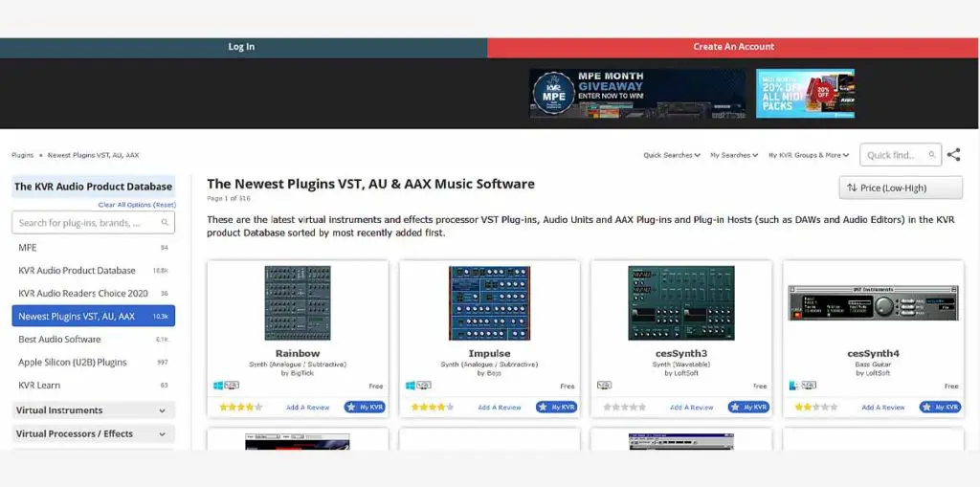The height and width of the screenshot is (487, 980).
Task: Open the Create An Account tab
Action: [734, 47]
